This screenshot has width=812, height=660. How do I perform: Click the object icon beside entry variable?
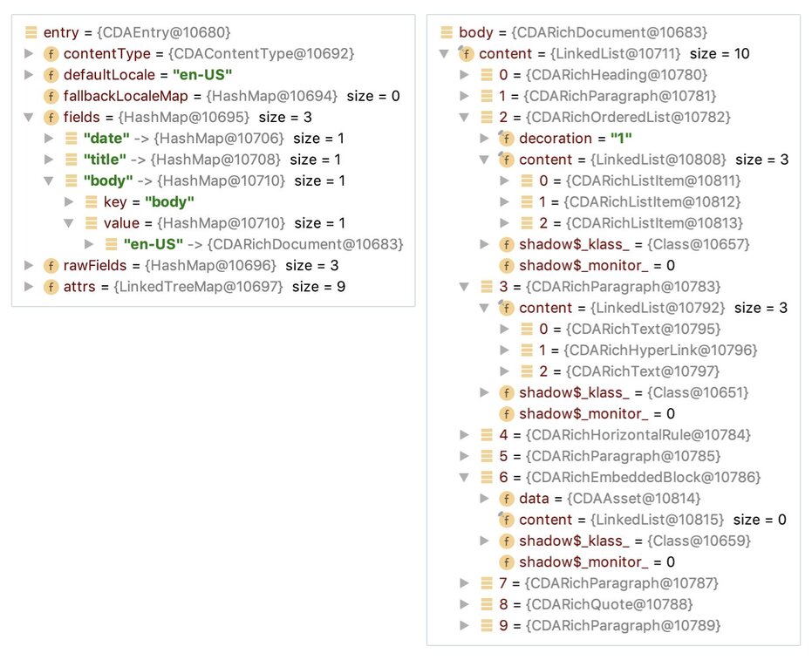(x=31, y=33)
